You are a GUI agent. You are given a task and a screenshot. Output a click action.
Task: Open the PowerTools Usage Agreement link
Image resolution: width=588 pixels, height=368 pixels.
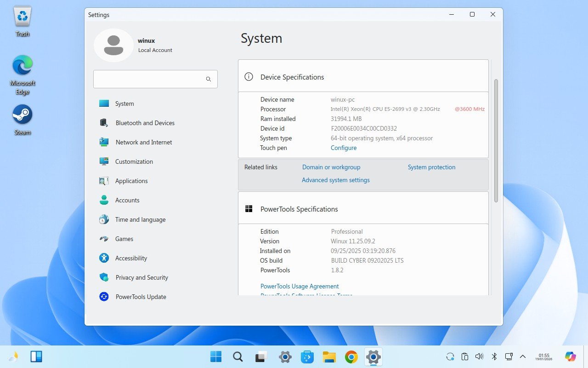coord(300,286)
